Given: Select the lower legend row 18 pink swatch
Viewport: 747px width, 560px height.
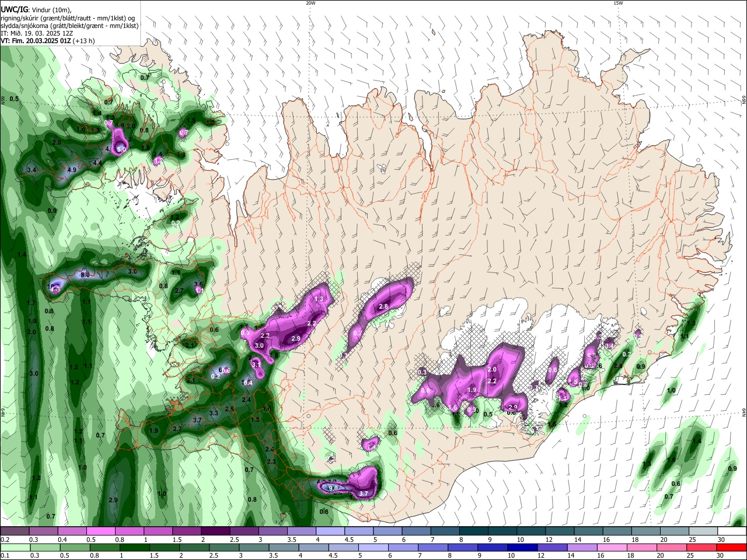Looking at the screenshot, I should point(642,548).
